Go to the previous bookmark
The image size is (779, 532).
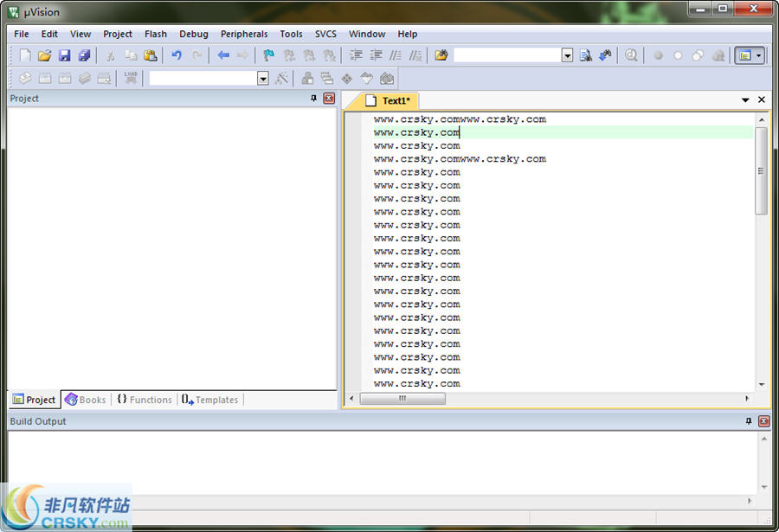click(x=289, y=55)
